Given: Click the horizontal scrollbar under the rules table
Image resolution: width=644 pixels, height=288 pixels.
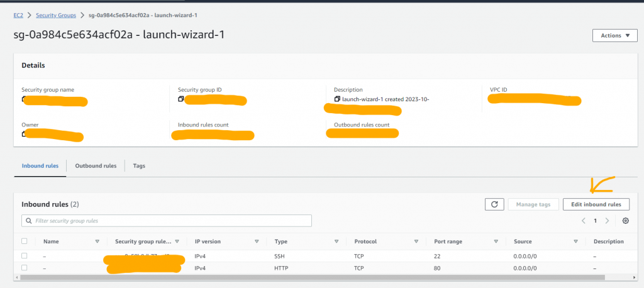Looking at the screenshot, I should pos(312,278).
